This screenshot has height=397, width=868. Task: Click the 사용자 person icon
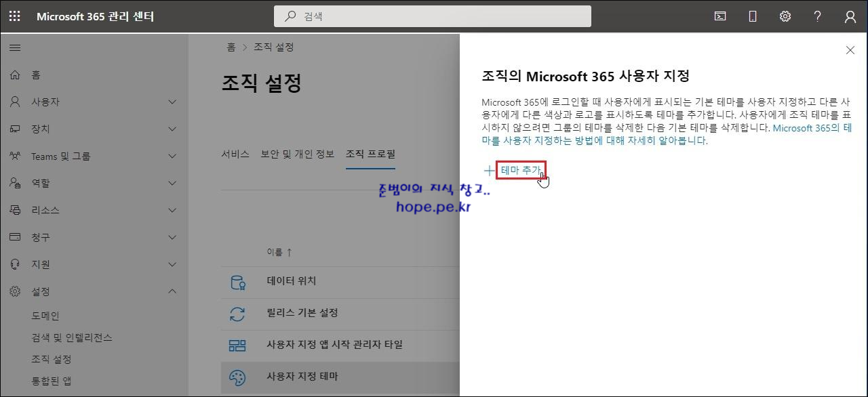pyautogui.click(x=15, y=102)
